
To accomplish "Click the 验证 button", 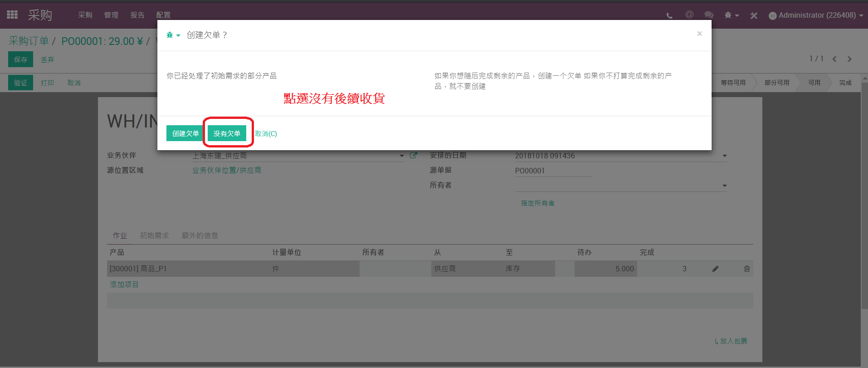I will 20,83.
